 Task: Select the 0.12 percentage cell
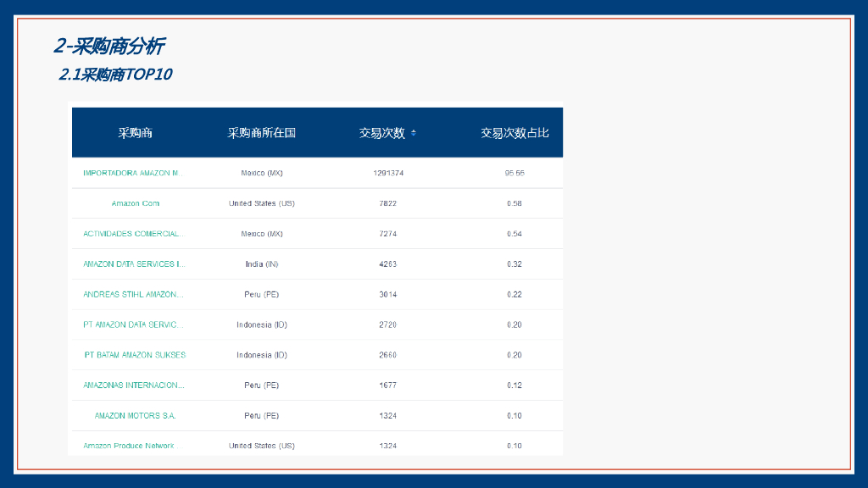[515, 385]
